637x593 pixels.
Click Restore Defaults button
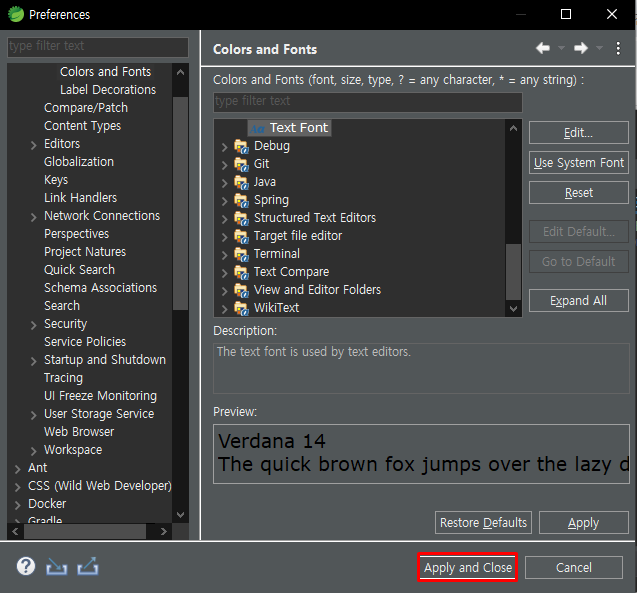(483, 522)
